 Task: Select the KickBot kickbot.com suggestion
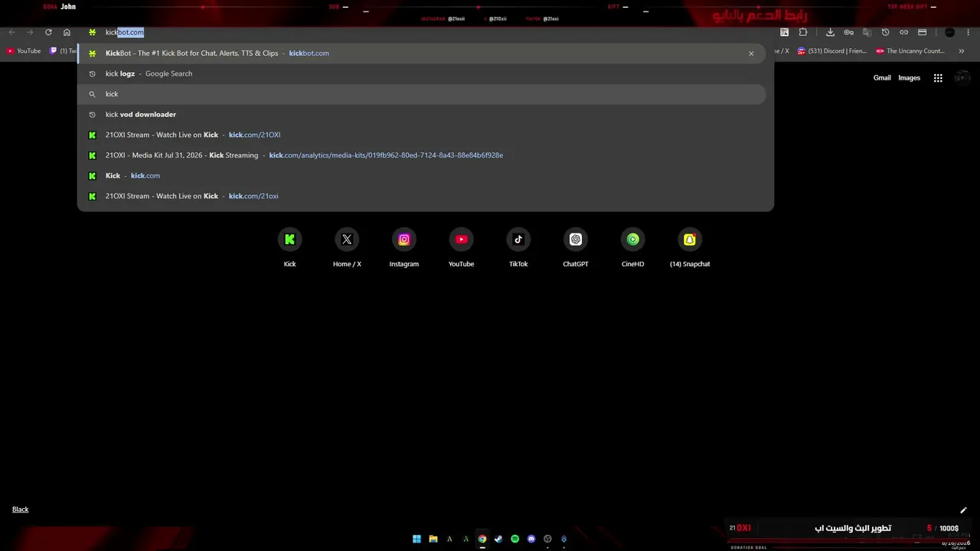[x=421, y=53]
